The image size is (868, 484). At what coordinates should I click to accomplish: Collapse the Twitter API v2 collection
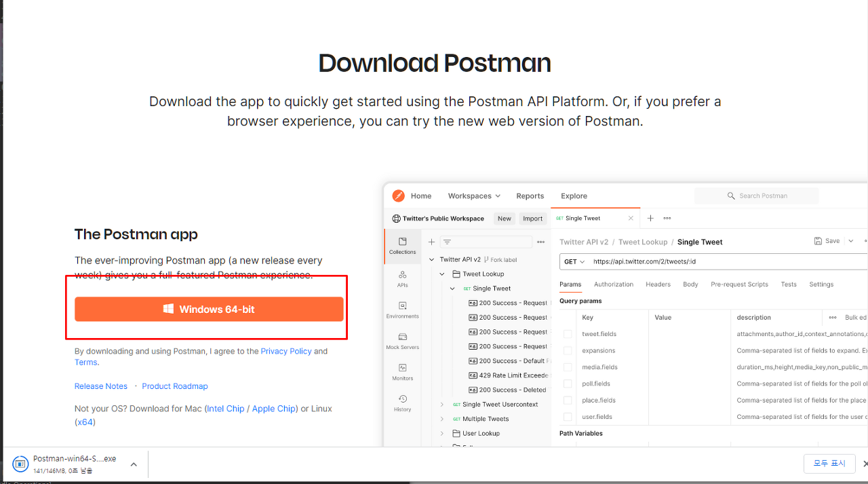432,259
